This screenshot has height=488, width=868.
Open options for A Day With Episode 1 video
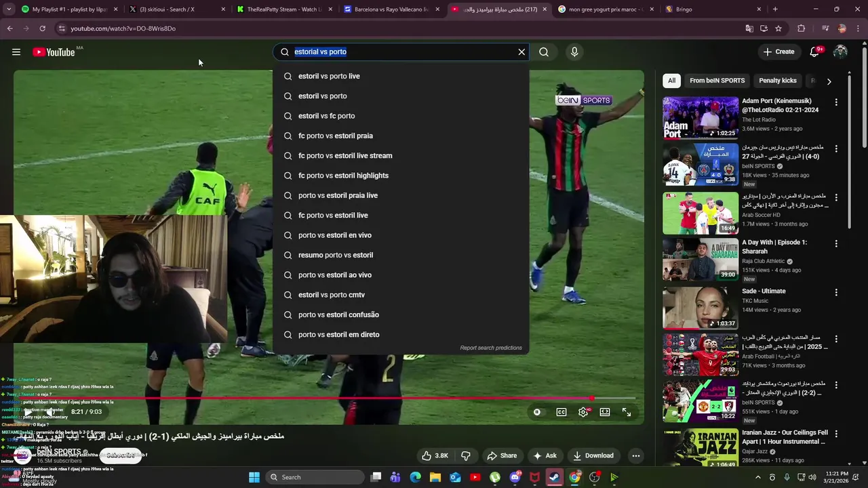(836, 243)
